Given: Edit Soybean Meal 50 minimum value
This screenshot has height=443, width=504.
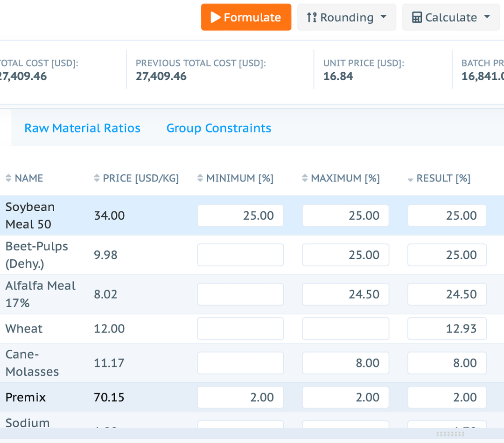Looking at the screenshot, I should (x=240, y=215).
